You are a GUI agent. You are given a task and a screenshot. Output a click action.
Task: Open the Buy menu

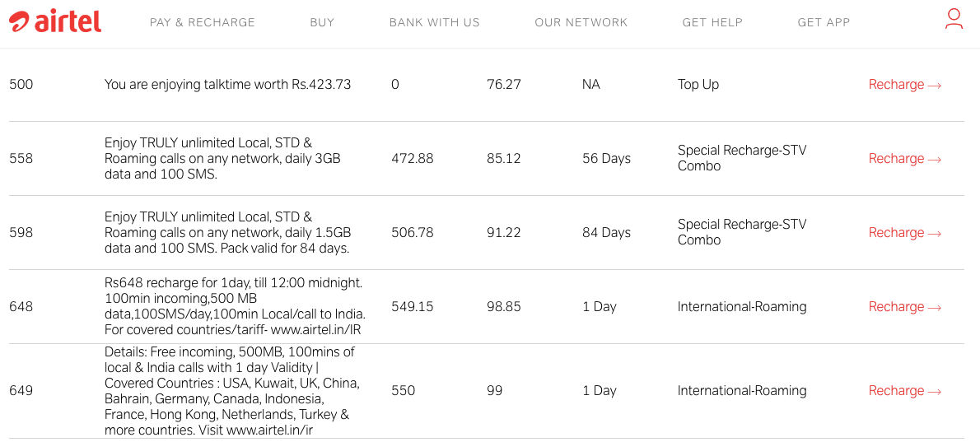tap(322, 22)
